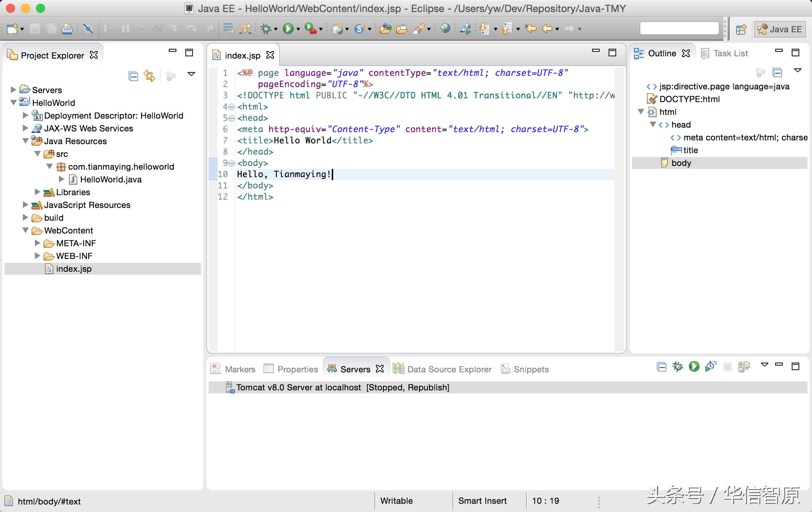Collapse the body fold marker at line 9
Viewport: 812px width, 512px height.
point(232,163)
